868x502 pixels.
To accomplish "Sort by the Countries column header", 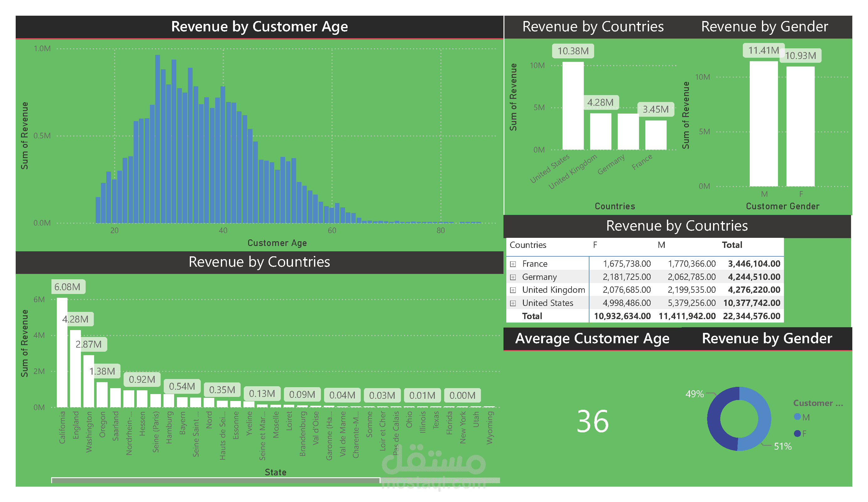I will tap(528, 245).
